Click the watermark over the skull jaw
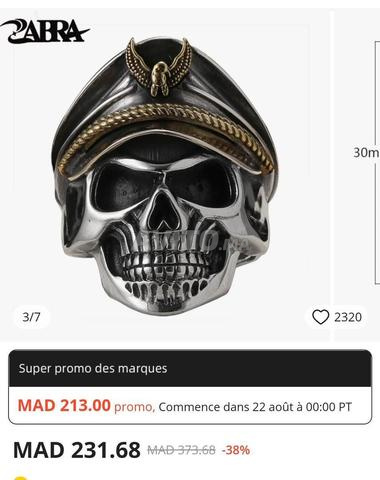 (x=193, y=241)
